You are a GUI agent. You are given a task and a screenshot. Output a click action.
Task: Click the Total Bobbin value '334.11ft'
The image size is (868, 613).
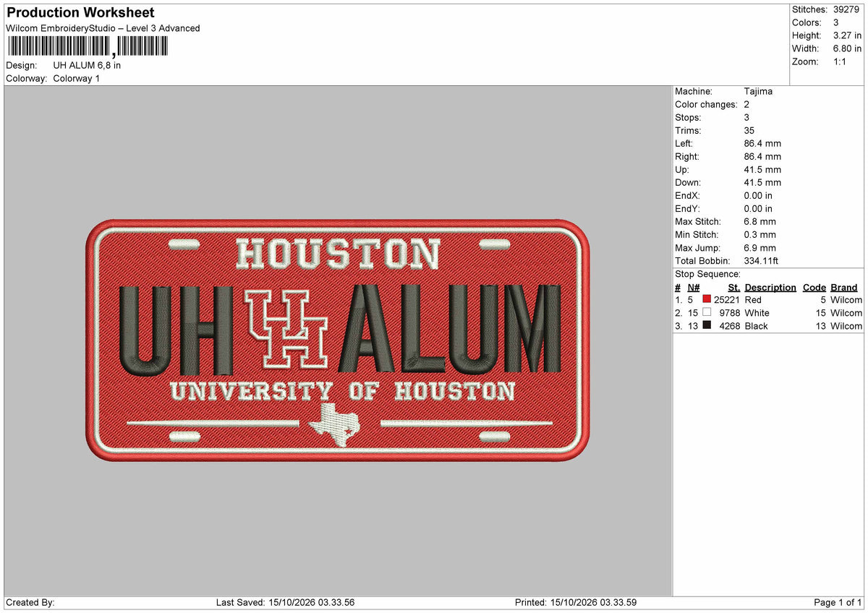pyautogui.click(x=761, y=261)
